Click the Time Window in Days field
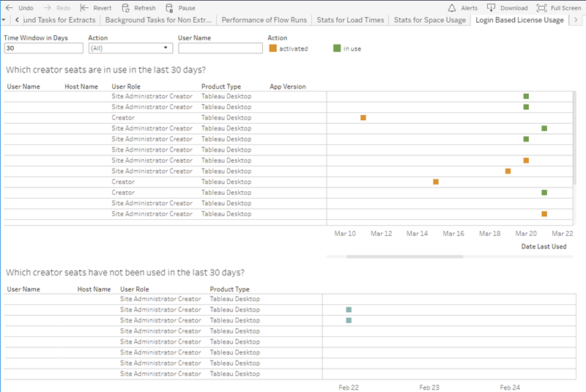 click(44, 48)
